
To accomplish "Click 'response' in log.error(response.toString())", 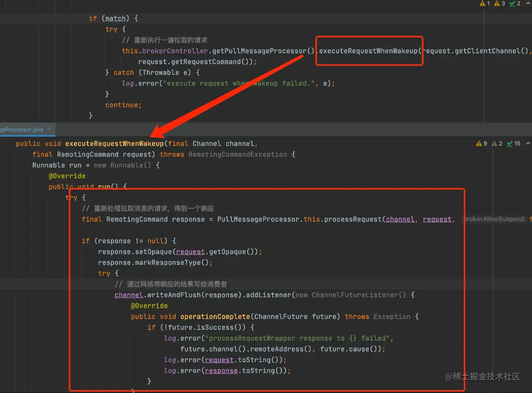I will tap(221, 371).
